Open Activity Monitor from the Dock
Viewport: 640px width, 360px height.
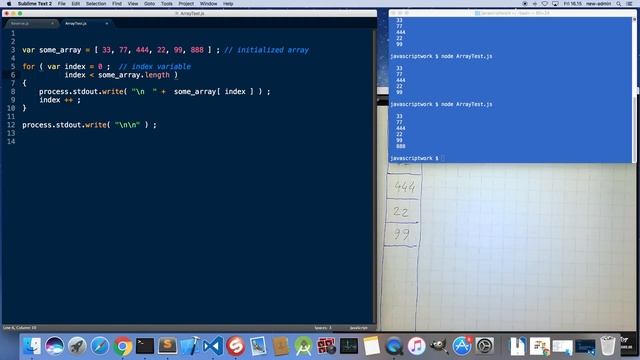pos(349,346)
